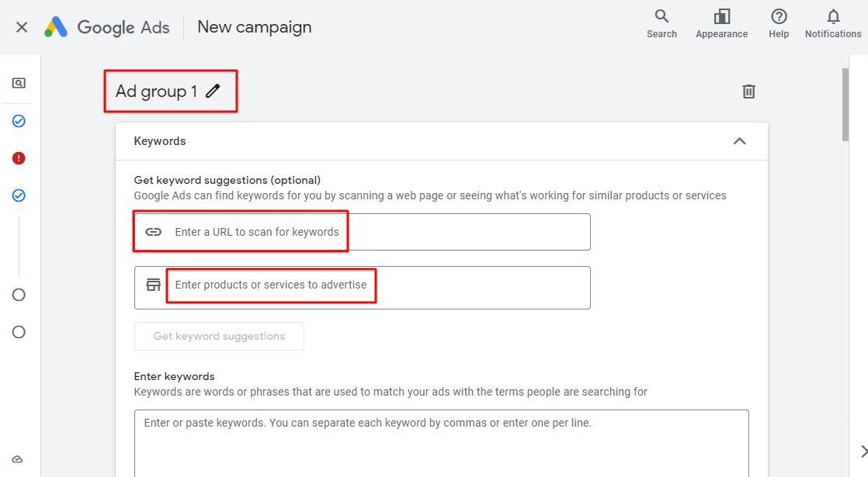This screenshot has width=868, height=477.
Task: Open the Search tool in header
Action: click(x=661, y=24)
